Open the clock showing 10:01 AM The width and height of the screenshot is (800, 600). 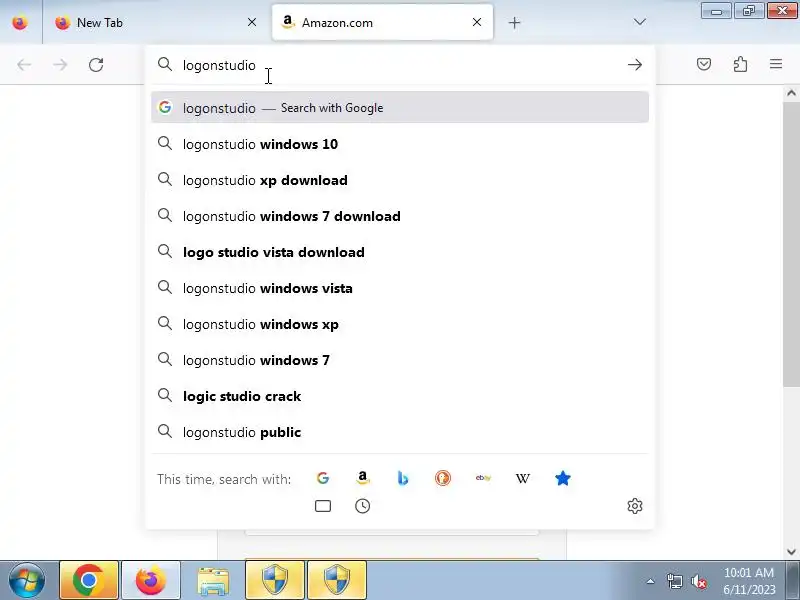749,581
